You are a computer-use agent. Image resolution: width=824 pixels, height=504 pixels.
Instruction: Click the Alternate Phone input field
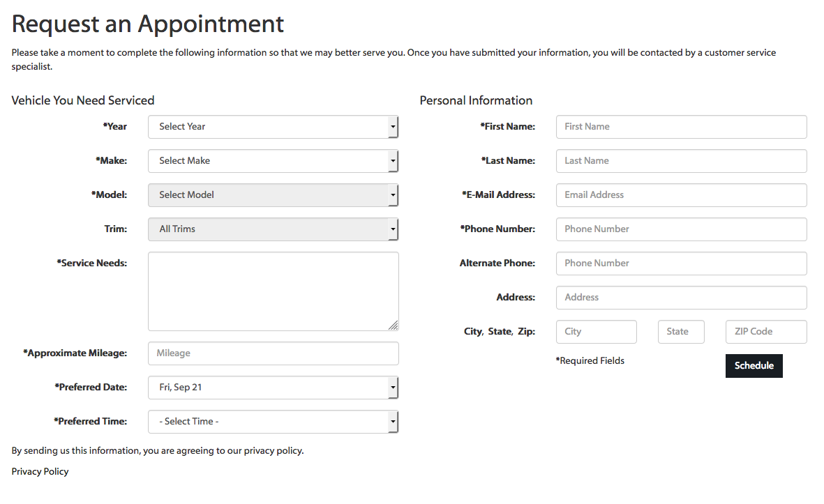[x=681, y=264]
